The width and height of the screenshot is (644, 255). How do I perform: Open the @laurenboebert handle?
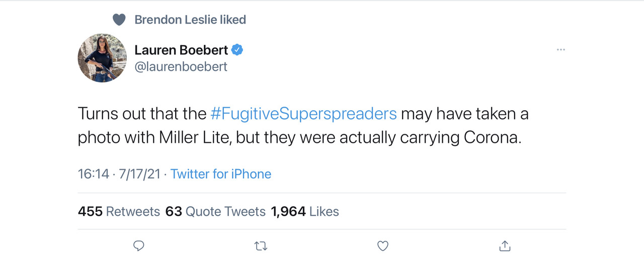(181, 66)
